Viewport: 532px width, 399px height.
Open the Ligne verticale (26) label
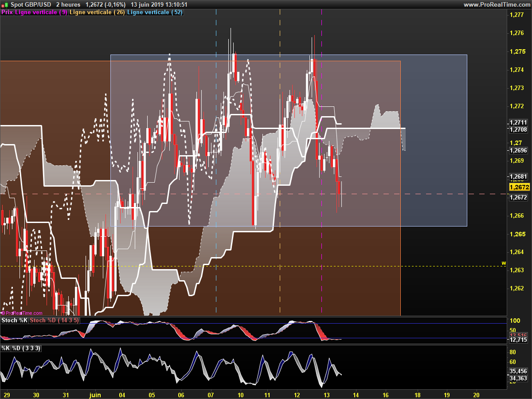tap(98, 12)
